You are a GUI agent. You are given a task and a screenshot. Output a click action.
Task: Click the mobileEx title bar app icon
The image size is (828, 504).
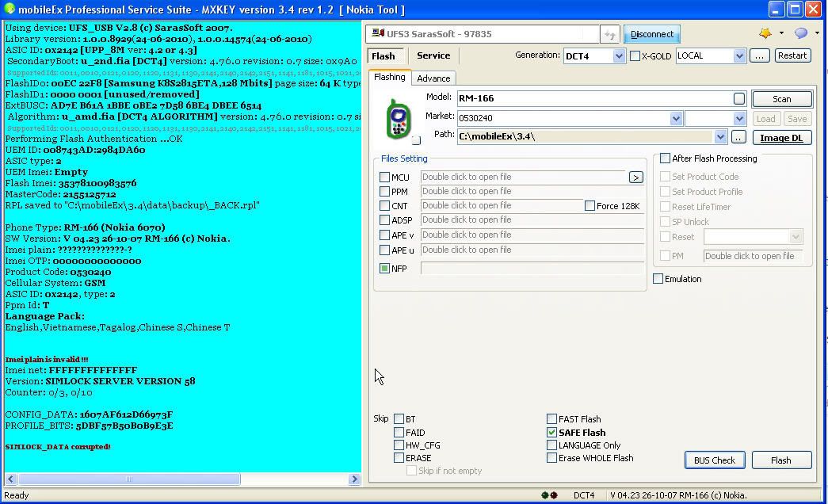[x=9, y=9]
